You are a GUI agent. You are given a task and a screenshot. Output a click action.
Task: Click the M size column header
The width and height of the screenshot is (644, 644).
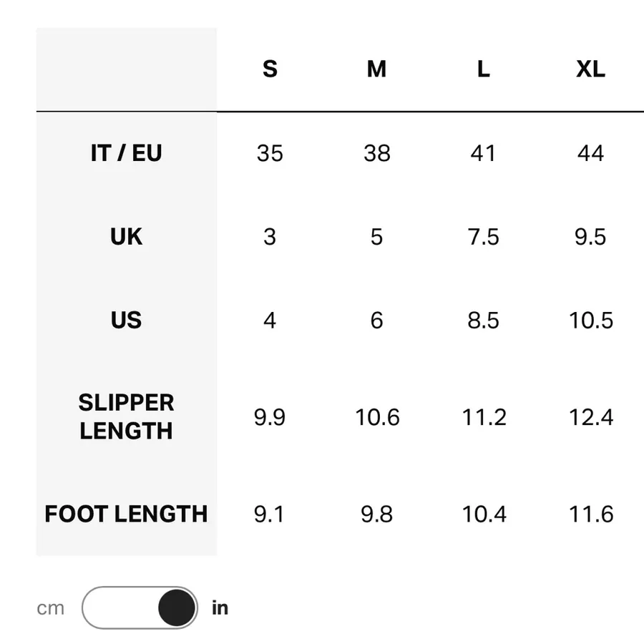(x=376, y=69)
